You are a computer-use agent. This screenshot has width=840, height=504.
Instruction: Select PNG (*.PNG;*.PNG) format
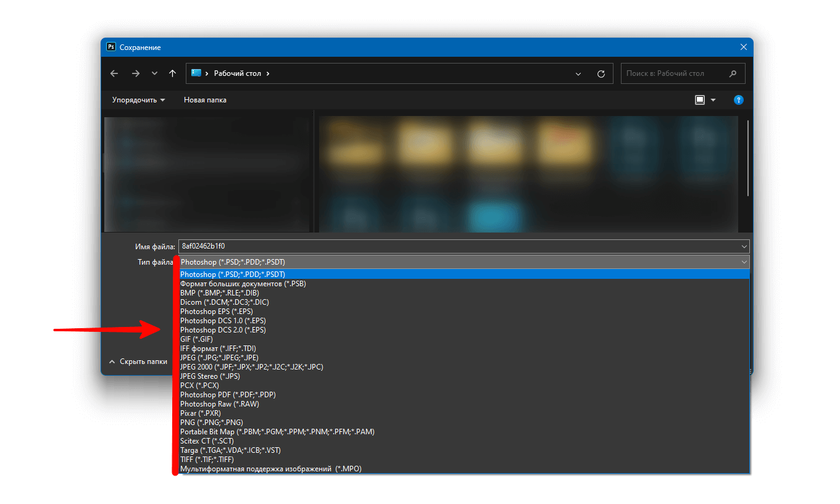click(x=464, y=423)
